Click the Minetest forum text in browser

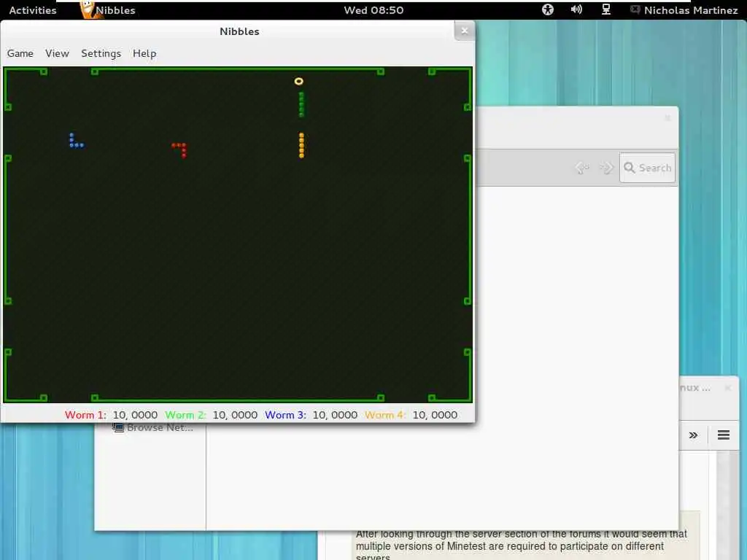click(521, 545)
